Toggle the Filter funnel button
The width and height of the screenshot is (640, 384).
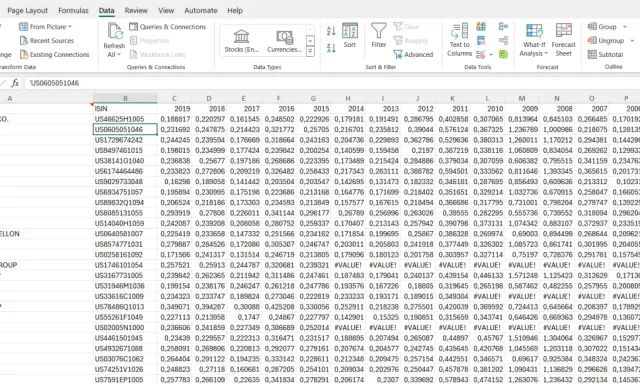pyautogui.click(x=378, y=36)
